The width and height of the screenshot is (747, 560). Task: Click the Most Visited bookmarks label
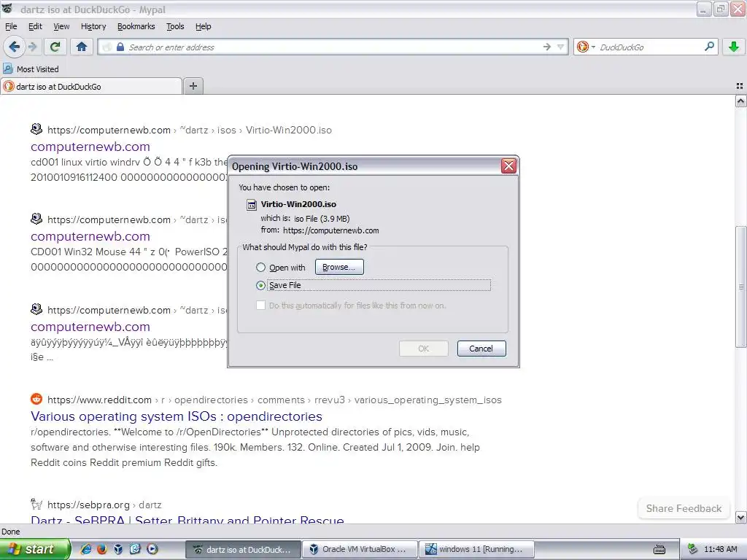[x=38, y=69]
